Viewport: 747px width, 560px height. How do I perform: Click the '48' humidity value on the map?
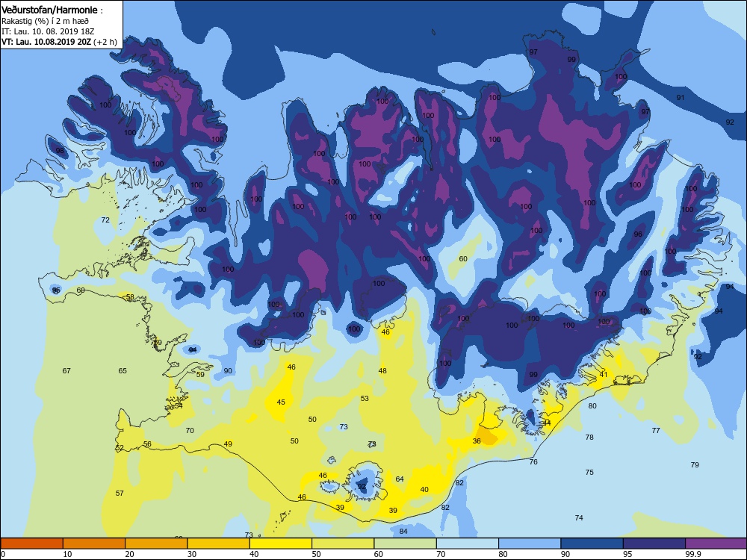[x=382, y=371]
